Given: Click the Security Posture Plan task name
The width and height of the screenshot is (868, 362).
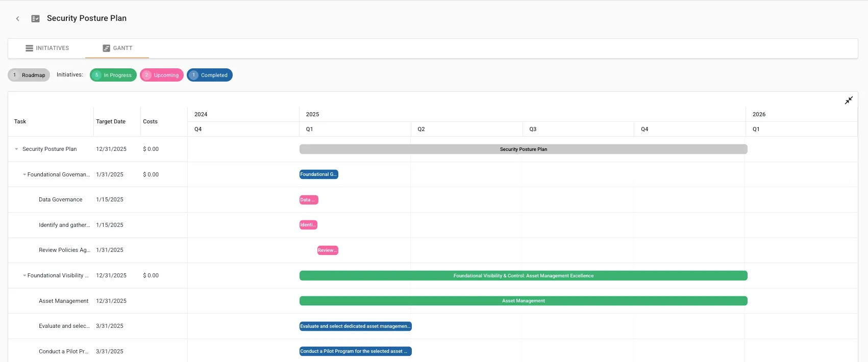Looking at the screenshot, I should tap(49, 149).
